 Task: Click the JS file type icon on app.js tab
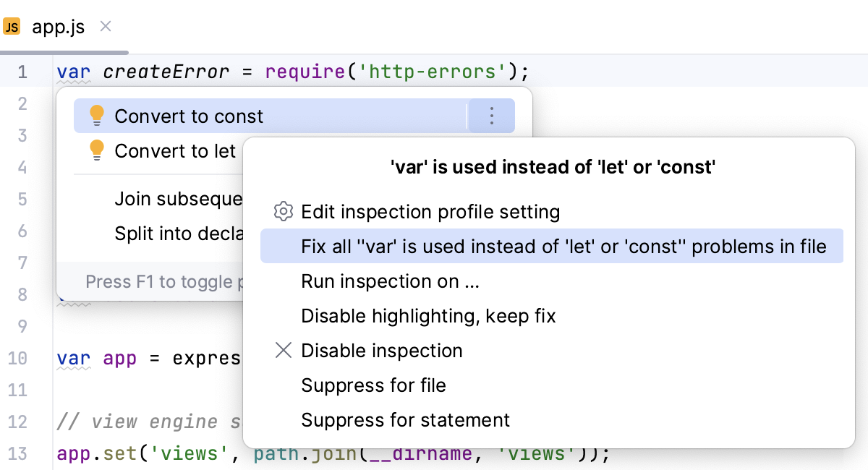tap(12, 27)
